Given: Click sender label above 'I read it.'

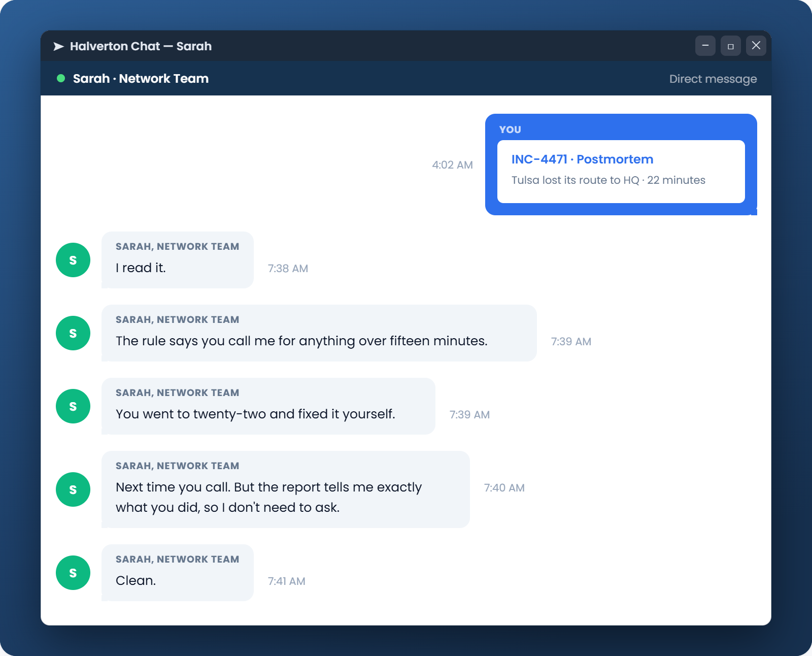Looking at the screenshot, I should (177, 247).
